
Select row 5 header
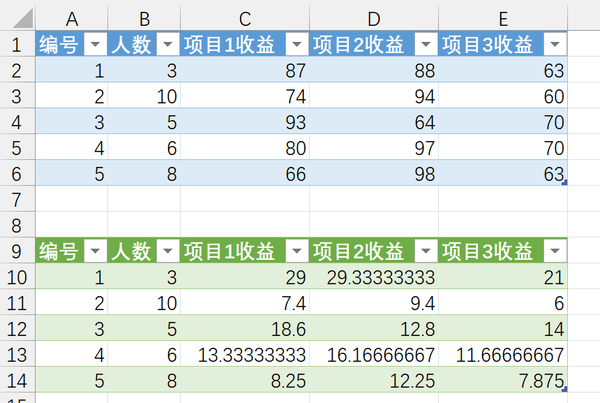pyautogui.click(x=17, y=148)
